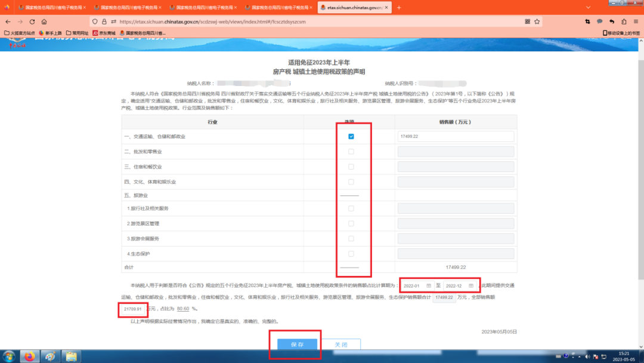Close the etax.sichuan.chinatax.gov.cn tab

(x=386, y=7)
